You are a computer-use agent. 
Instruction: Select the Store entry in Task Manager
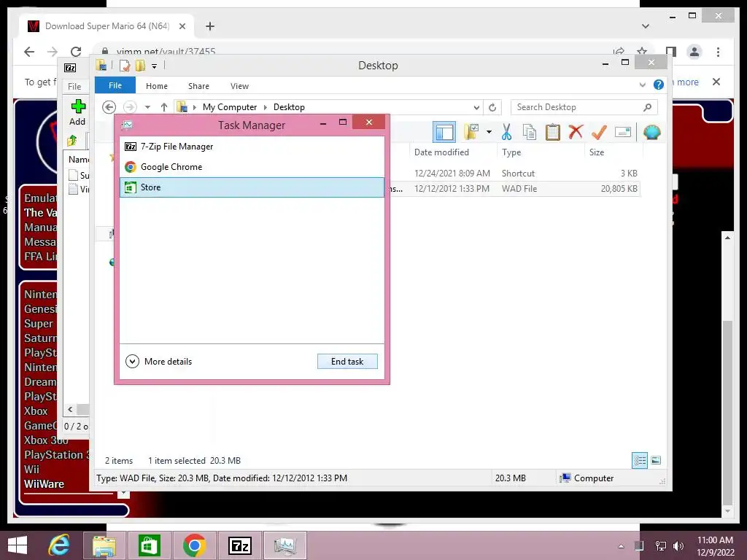click(252, 187)
